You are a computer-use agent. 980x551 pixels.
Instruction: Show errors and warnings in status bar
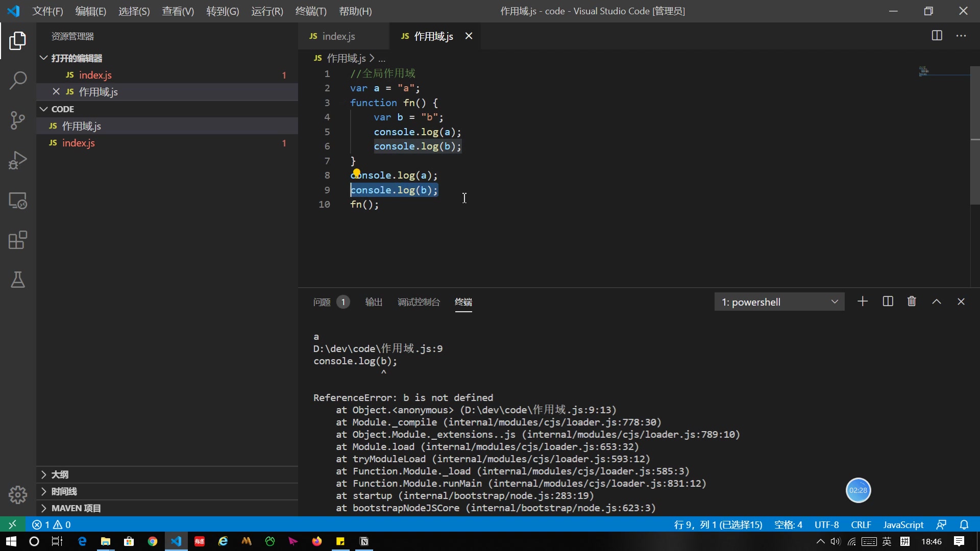[52, 524]
